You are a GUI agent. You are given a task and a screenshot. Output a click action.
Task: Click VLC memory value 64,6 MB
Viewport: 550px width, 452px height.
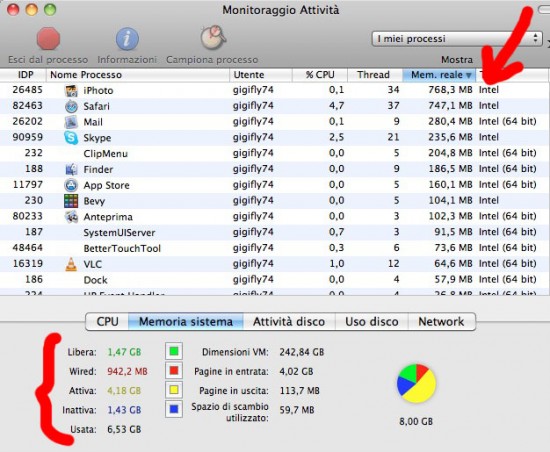[x=454, y=264]
